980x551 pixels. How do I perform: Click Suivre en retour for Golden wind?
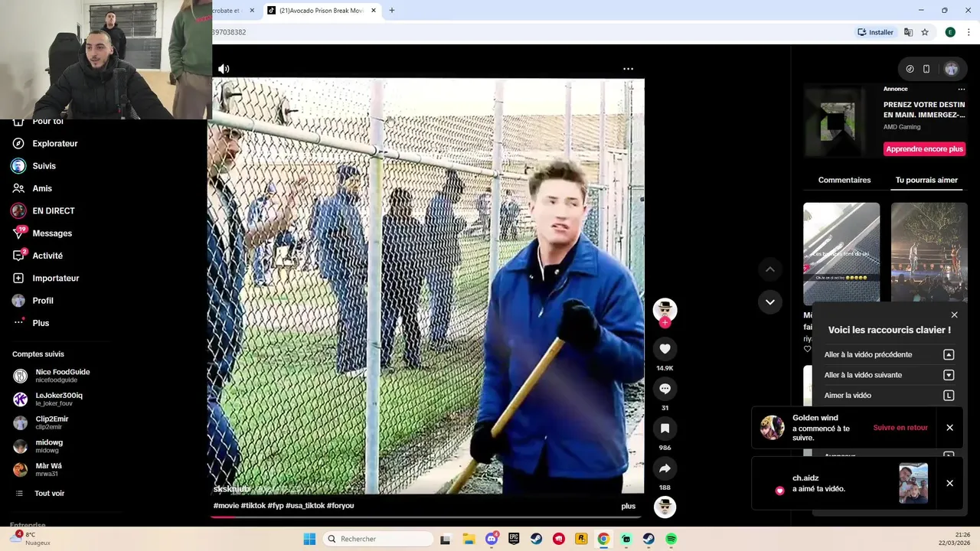[900, 428]
